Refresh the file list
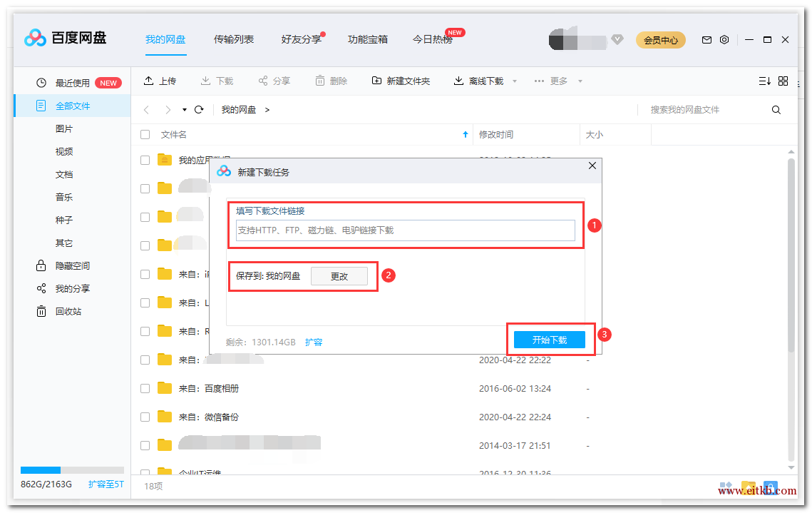This screenshot has height=513, width=812. tap(199, 110)
